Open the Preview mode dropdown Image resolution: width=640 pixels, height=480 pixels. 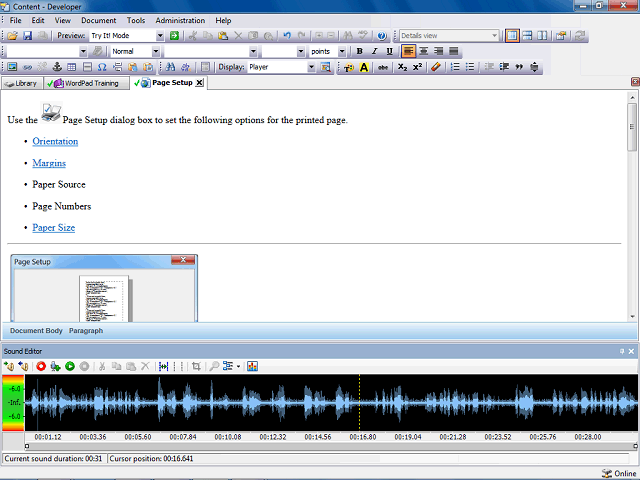160,36
